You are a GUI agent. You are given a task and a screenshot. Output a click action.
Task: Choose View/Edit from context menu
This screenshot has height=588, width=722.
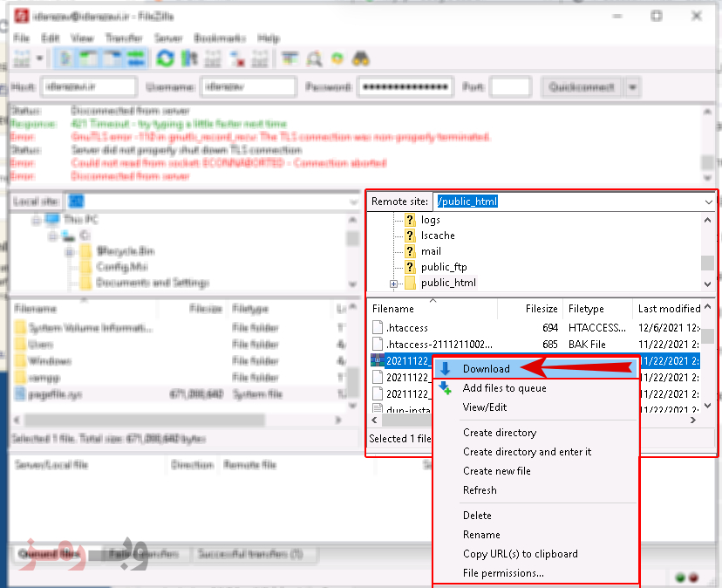pyautogui.click(x=535, y=407)
